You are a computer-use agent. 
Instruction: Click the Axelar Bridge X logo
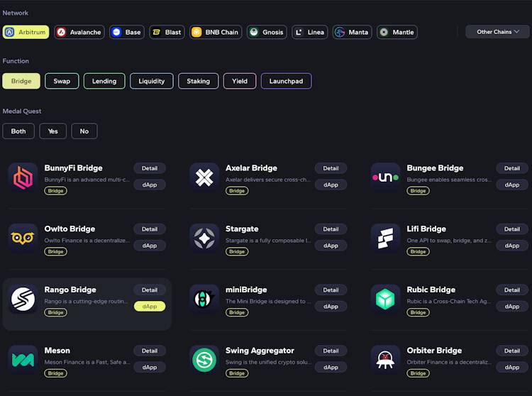tap(204, 177)
